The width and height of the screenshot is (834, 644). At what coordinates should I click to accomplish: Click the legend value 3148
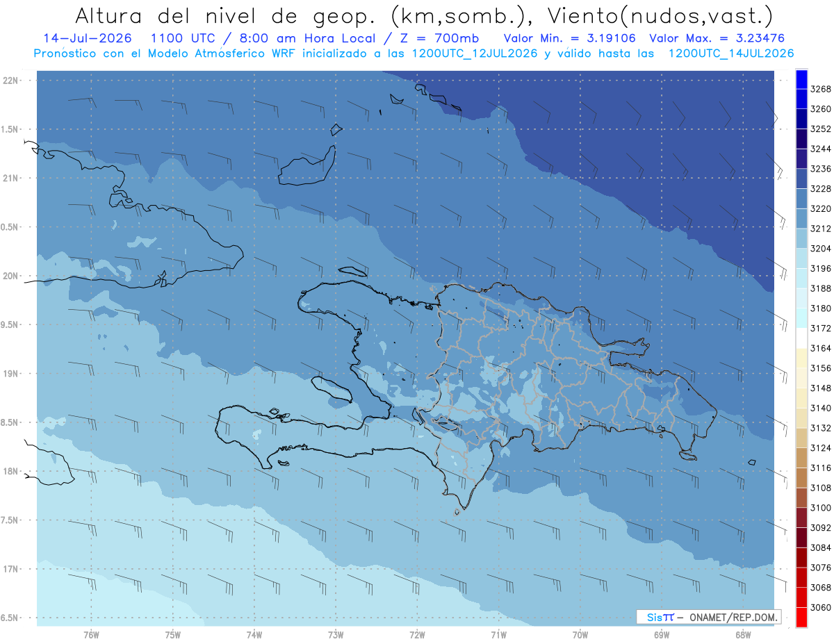point(821,388)
